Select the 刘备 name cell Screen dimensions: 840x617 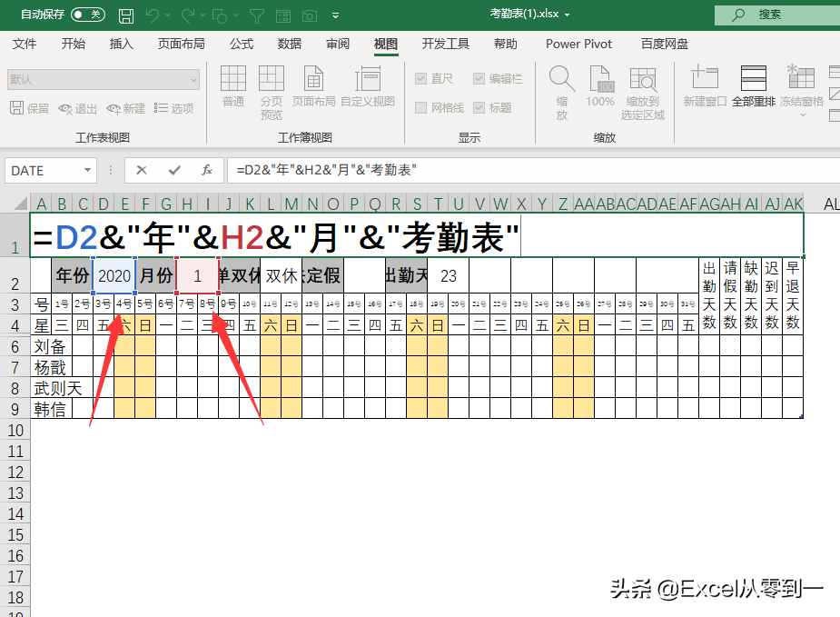[x=51, y=345]
